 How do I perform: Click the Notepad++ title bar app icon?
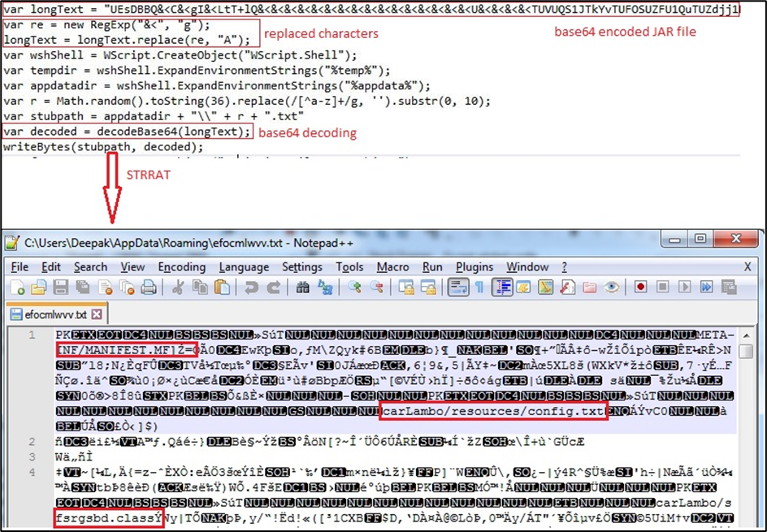click(x=12, y=243)
